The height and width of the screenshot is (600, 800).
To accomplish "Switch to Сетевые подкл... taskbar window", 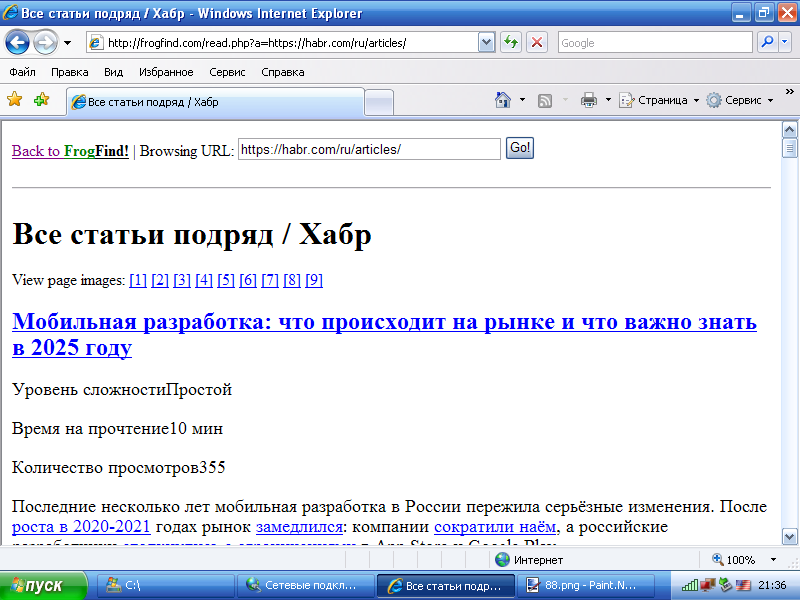I will [305, 586].
